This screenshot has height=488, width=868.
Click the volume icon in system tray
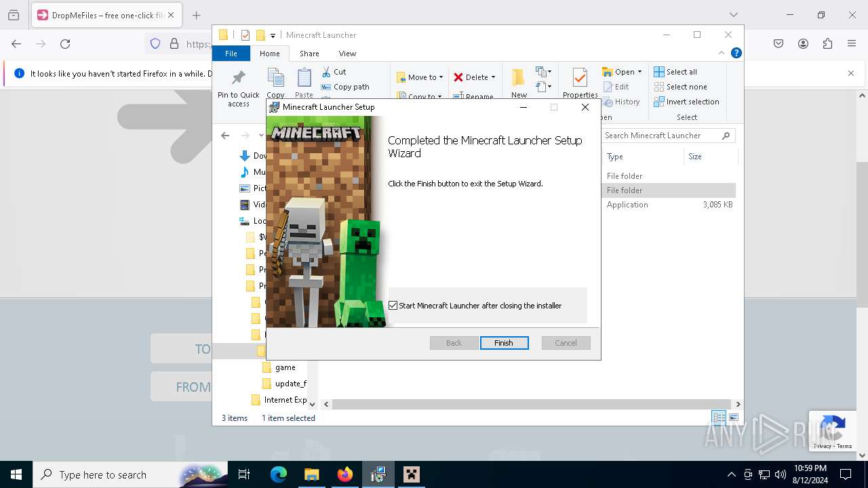(781, 474)
